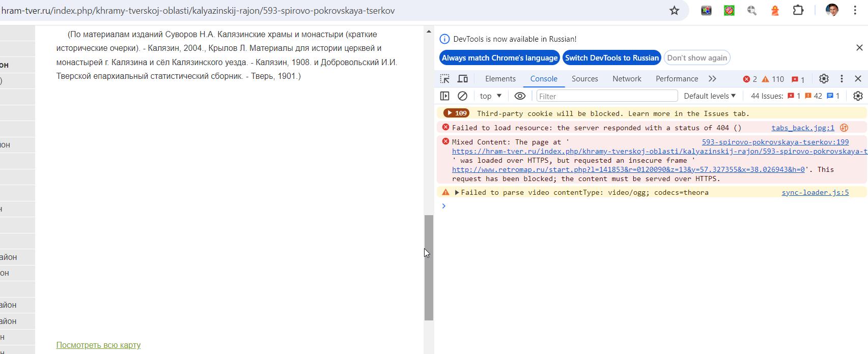Open DevTools settings gear in the main toolbar
Screen dimensions: 868x354
pyautogui.click(x=824, y=79)
